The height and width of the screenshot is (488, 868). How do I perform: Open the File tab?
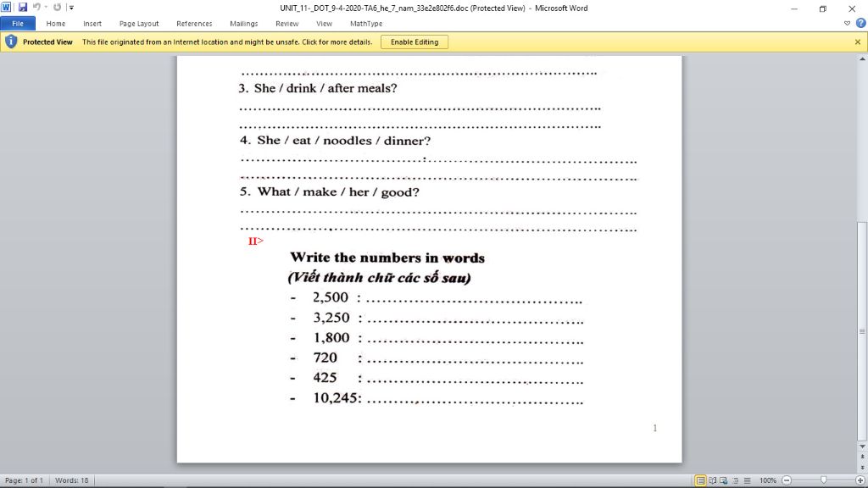point(18,24)
